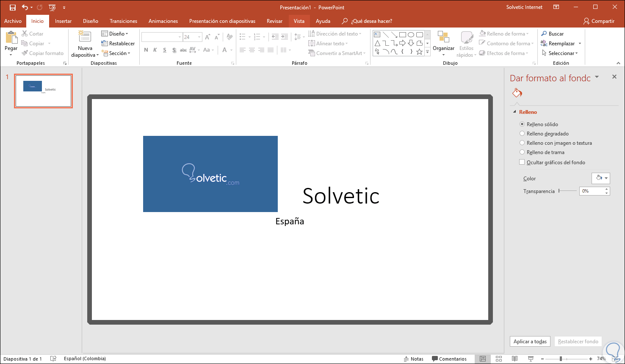The image size is (625, 364).
Task: Select the five-point star shape
Action: 419,52
